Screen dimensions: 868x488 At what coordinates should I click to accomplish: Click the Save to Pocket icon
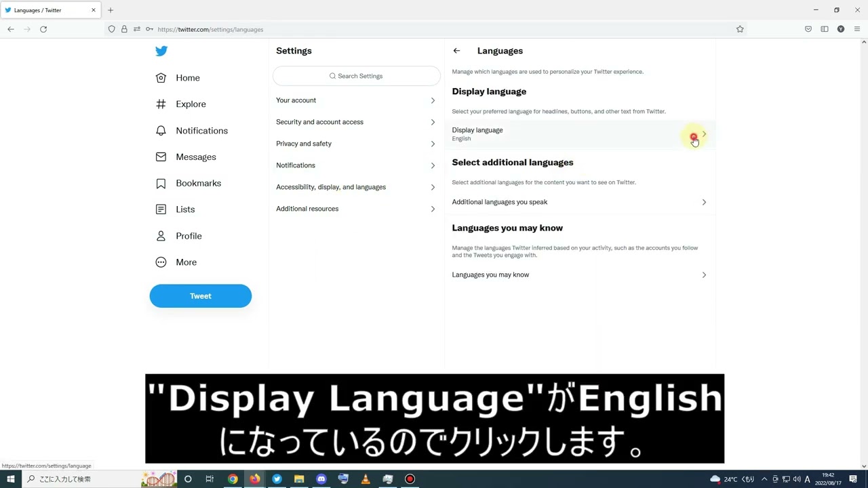[808, 29]
